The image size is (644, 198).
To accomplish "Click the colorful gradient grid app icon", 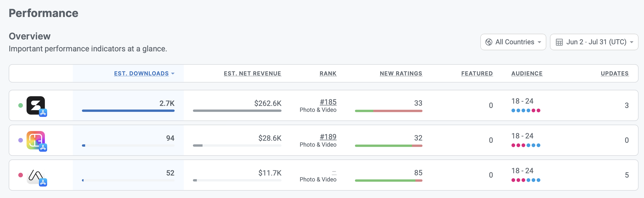I will (36, 140).
